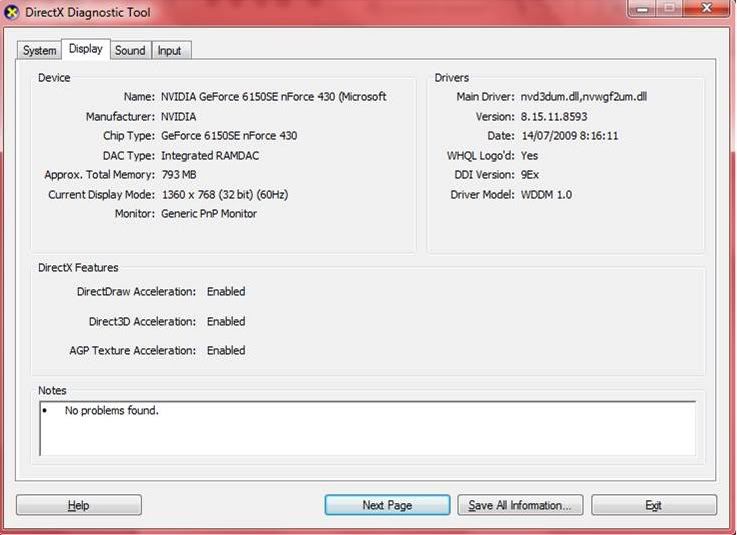737x535 pixels.
Task: Click the WHQL Logo'd value 'Yes'
Action: point(529,156)
